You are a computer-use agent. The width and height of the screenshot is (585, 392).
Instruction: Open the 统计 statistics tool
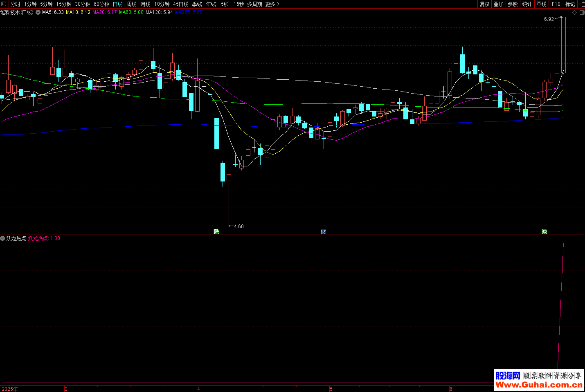coord(527,4)
